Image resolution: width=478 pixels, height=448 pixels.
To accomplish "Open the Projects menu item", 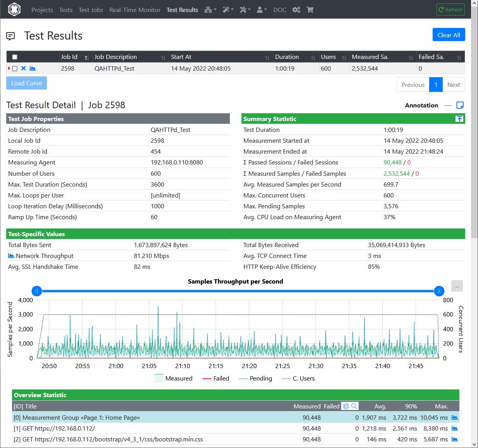I will [x=42, y=10].
